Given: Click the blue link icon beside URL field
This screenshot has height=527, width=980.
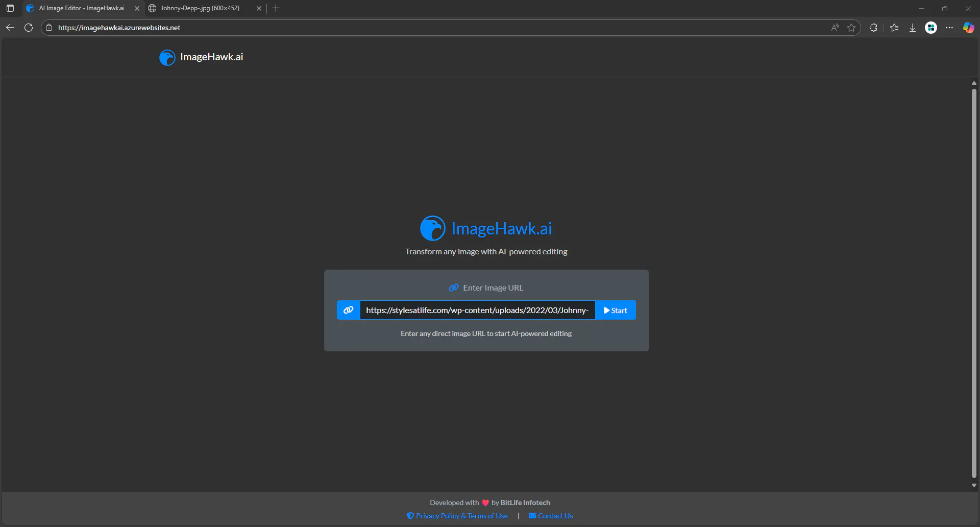Looking at the screenshot, I should (349, 310).
